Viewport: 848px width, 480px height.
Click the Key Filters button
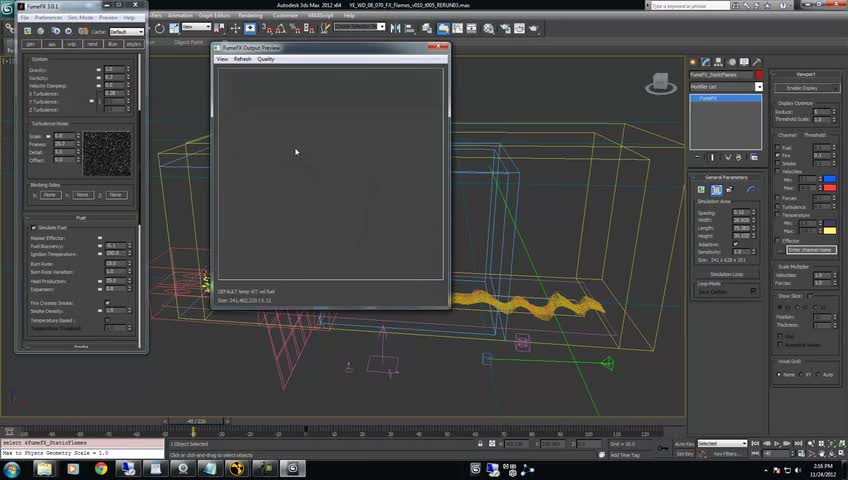coord(726,454)
